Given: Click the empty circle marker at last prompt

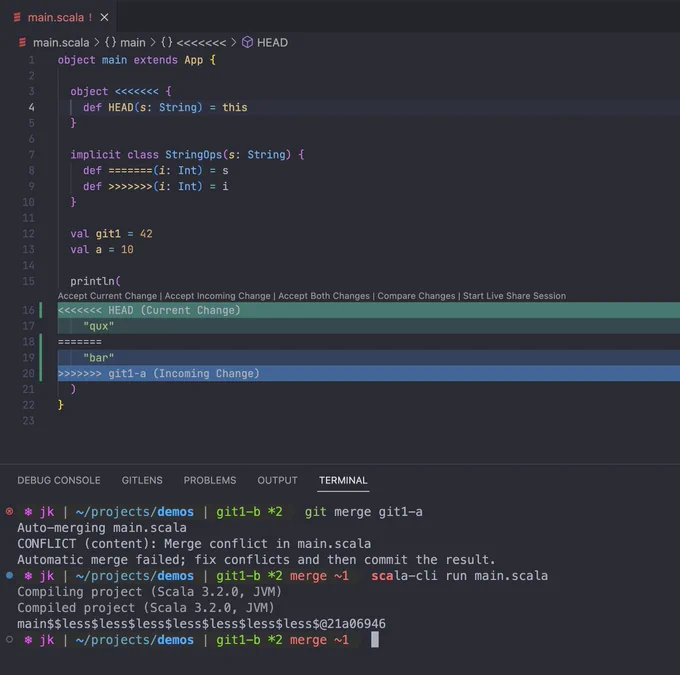Looking at the screenshot, I should pos(10,639).
